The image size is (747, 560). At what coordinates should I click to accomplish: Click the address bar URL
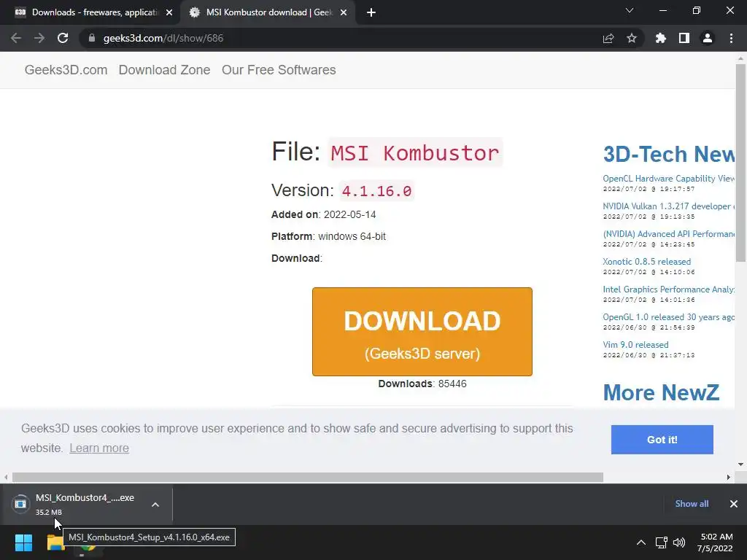(x=163, y=38)
